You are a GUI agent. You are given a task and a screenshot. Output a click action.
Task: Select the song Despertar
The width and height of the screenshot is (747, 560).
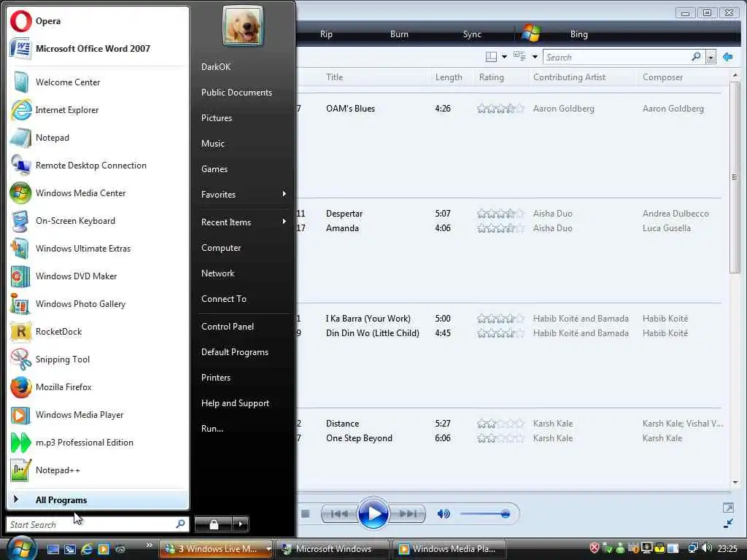point(344,214)
